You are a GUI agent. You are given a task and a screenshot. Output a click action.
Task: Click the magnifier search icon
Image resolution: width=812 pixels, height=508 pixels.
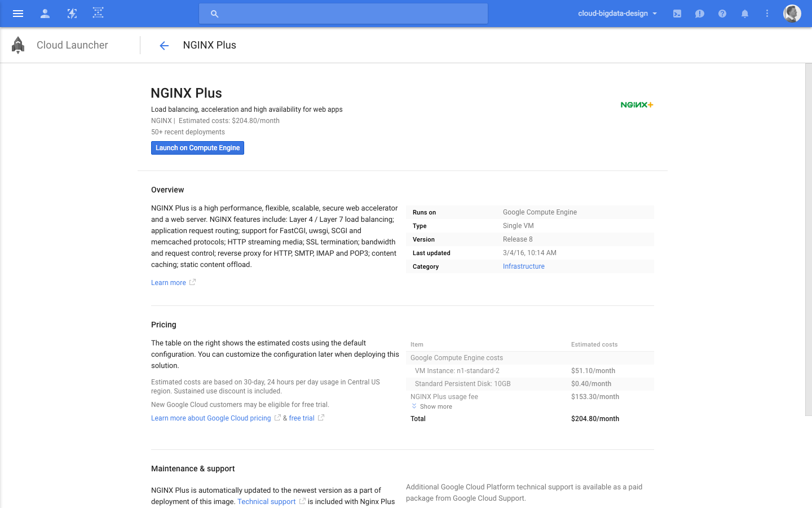pyautogui.click(x=214, y=14)
